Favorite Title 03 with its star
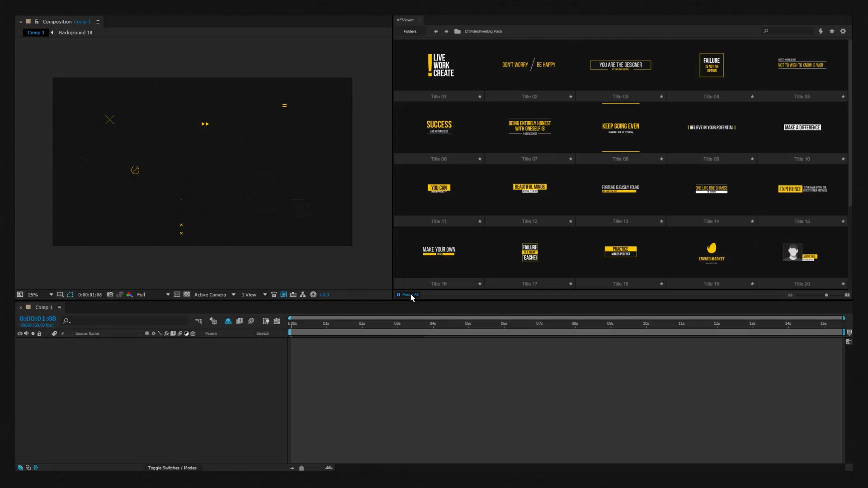Viewport: 868px width, 488px height. (661, 97)
